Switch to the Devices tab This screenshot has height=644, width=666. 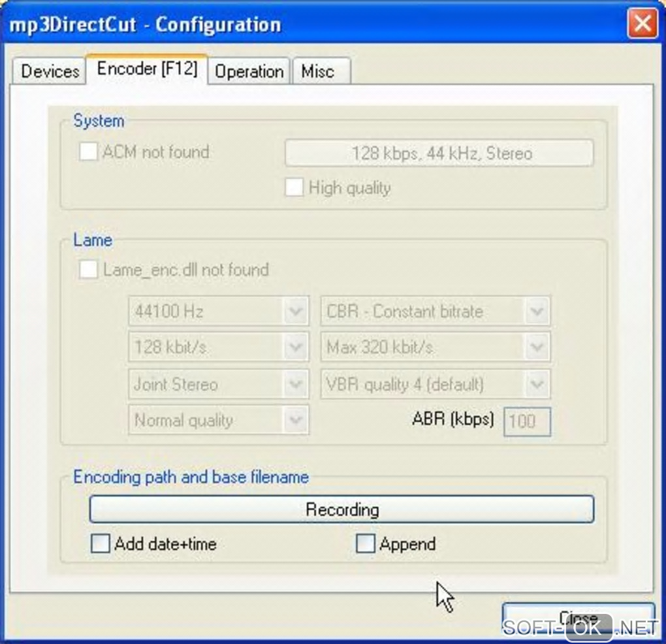point(49,71)
